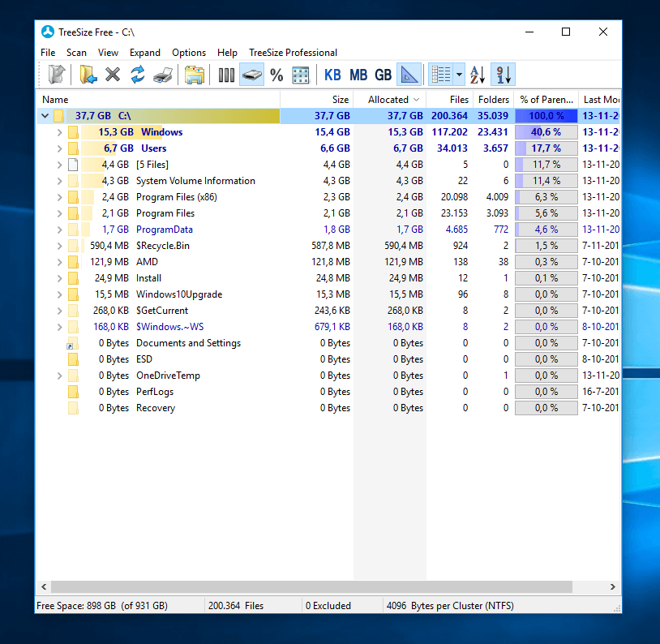
Task: Click the 17,7 % bar for Users
Action: pyautogui.click(x=546, y=148)
